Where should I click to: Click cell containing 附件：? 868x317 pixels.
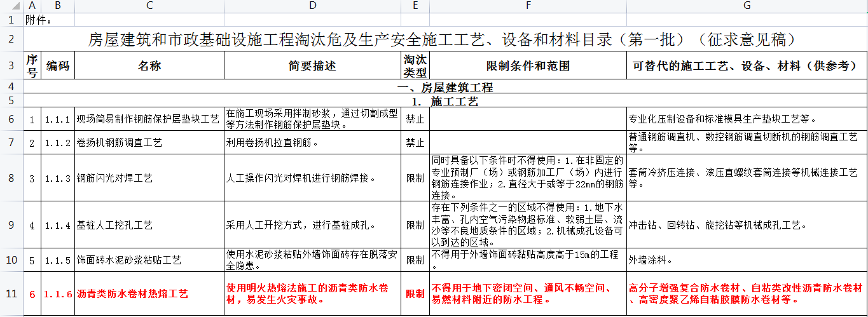tap(32, 19)
